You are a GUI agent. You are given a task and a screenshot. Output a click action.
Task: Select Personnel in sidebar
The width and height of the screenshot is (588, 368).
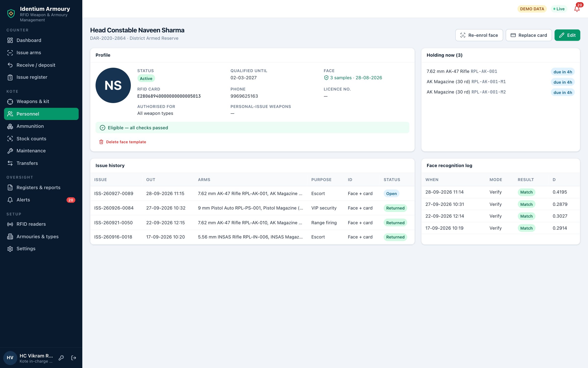pos(41,114)
